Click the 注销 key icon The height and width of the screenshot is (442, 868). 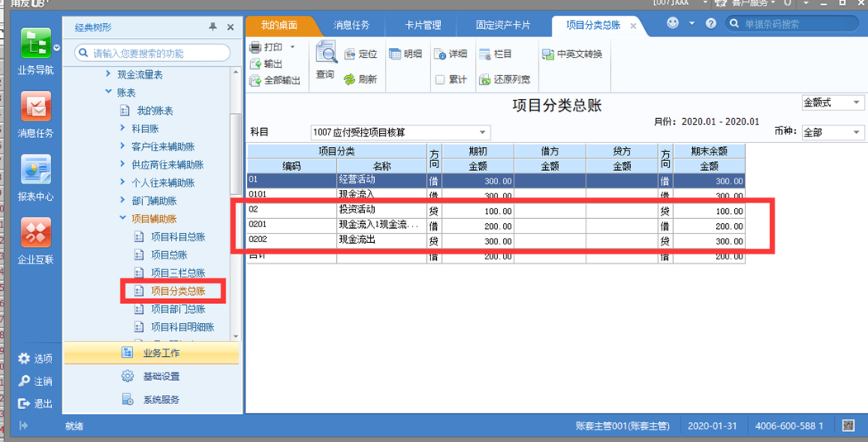coord(24,381)
